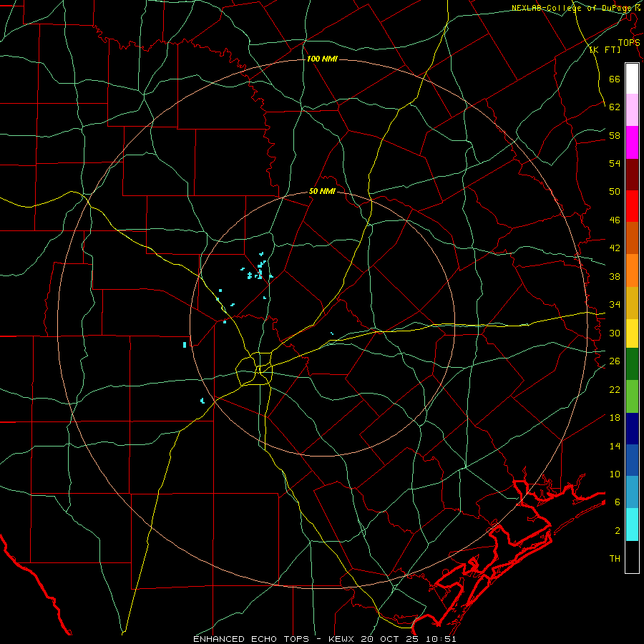Click the legend value '22'
Image resolution: width=644 pixels, height=644 pixels.
pos(615,389)
